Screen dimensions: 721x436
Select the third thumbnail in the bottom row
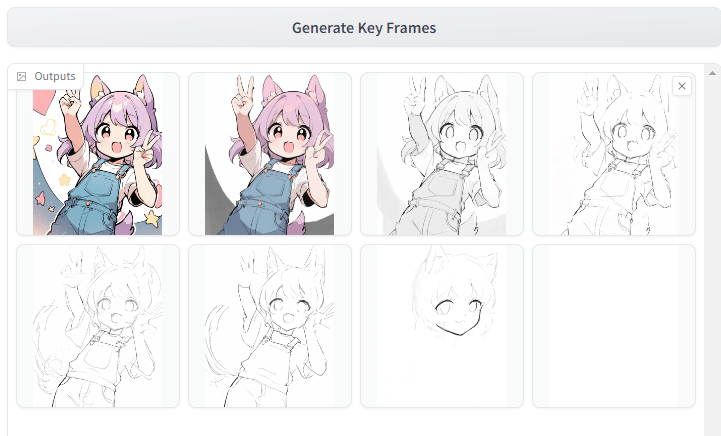[442, 326]
